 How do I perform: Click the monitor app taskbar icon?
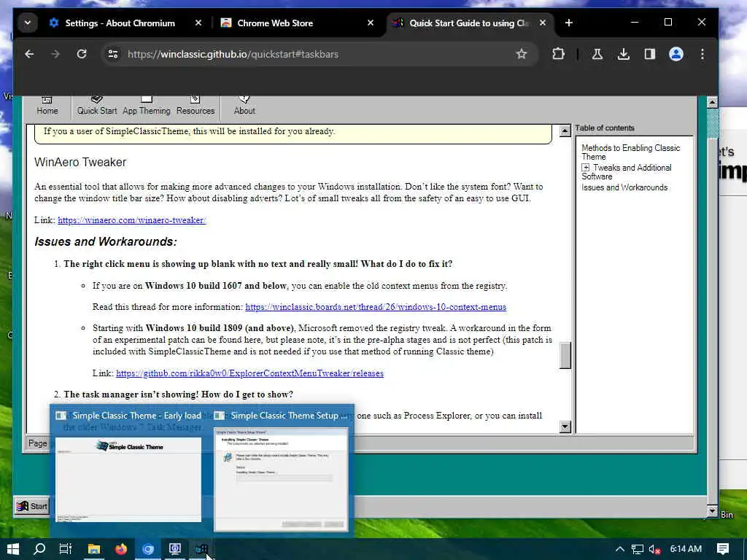(175, 549)
